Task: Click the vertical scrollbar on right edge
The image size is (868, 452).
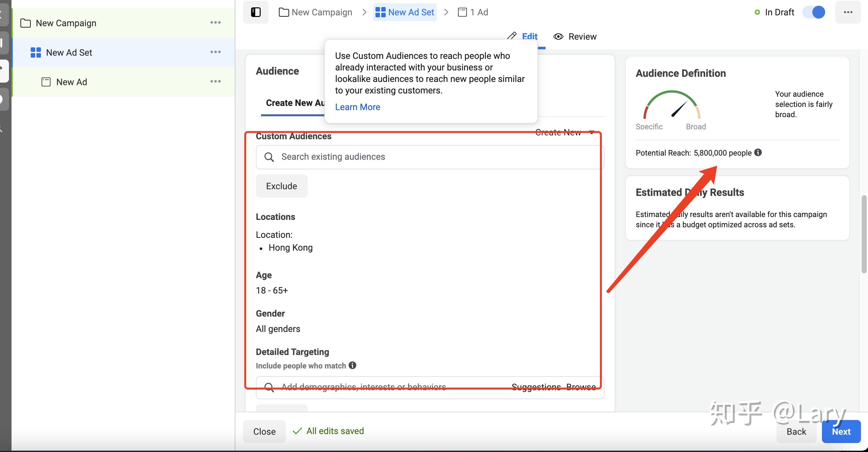Action: [x=863, y=234]
